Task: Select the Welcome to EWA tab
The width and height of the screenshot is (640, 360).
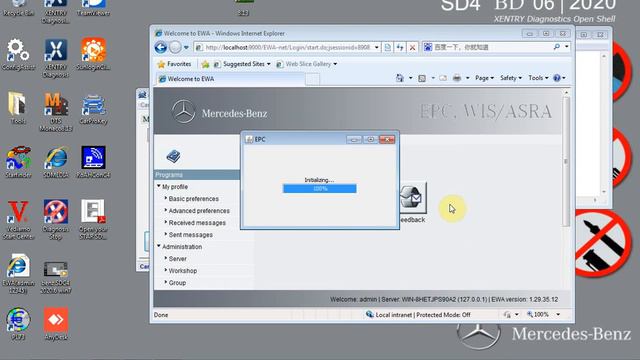Action: coord(230,79)
